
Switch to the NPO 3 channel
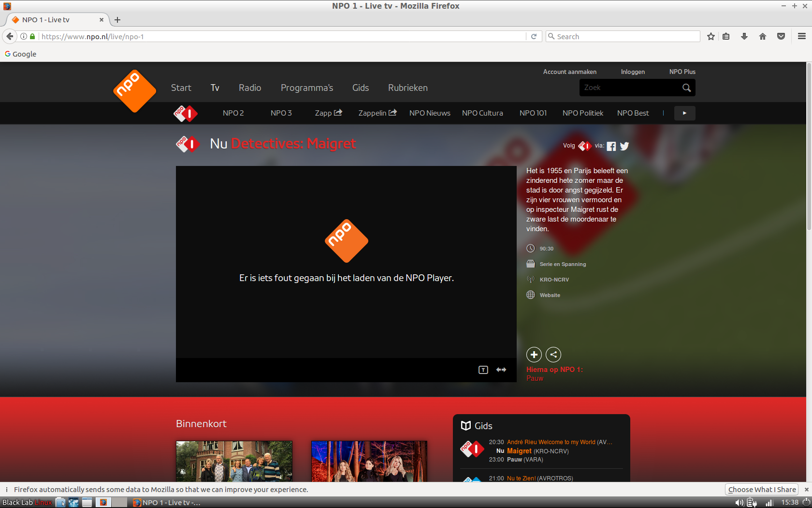[x=281, y=113]
